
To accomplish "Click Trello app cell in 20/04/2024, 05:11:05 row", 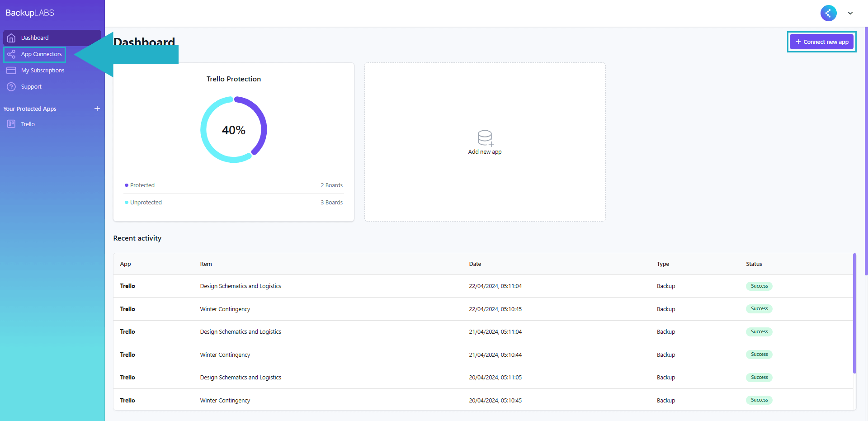I will [x=127, y=378].
